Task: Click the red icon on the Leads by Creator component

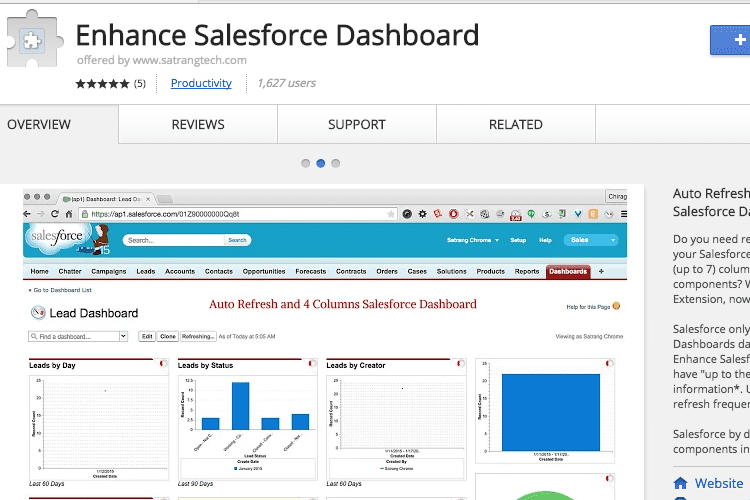Action: pos(460,364)
